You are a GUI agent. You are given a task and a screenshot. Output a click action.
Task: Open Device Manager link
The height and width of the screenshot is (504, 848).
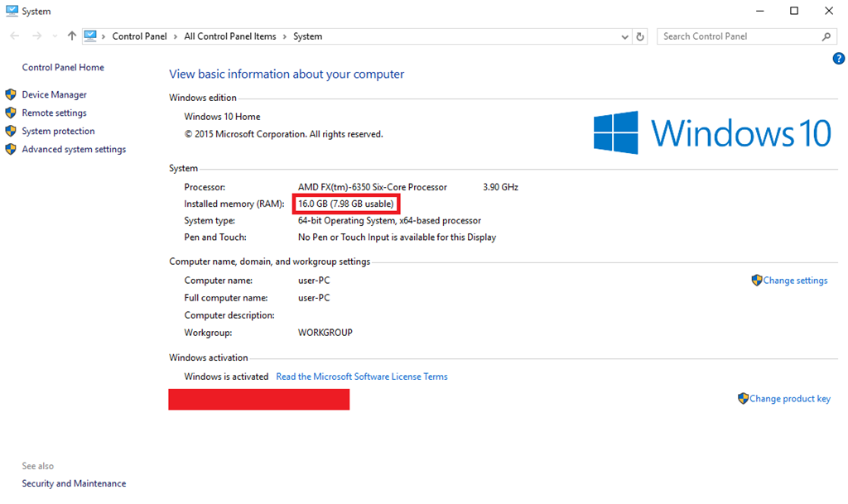(54, 94)
